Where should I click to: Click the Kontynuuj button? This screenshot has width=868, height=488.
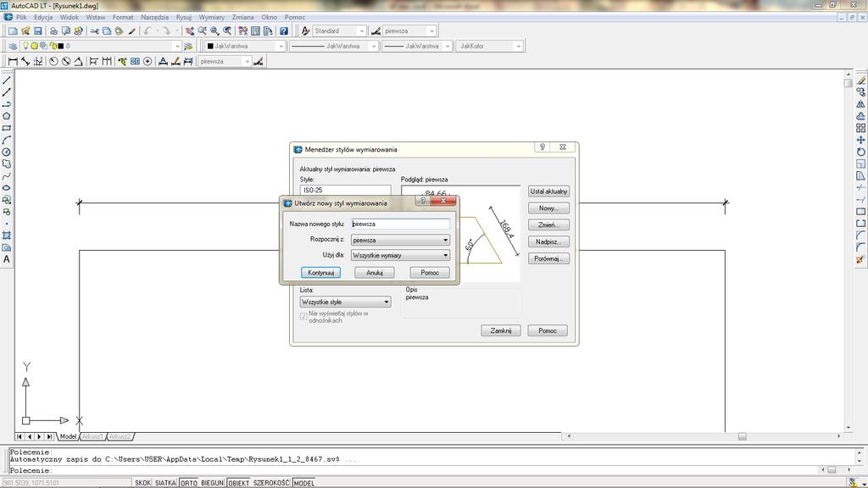click(x=320, y=273)
